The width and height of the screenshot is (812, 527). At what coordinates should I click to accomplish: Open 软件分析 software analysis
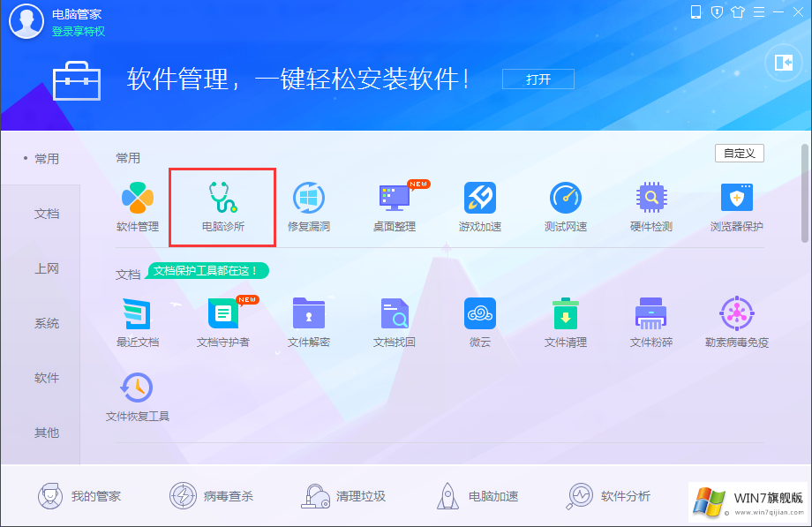click(x=608, y=496)
